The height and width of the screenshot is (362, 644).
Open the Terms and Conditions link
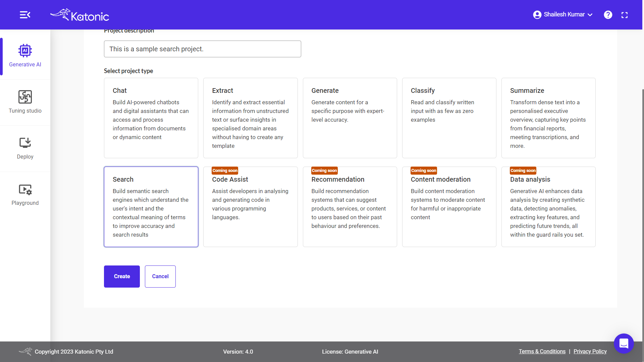pos(542,351)
